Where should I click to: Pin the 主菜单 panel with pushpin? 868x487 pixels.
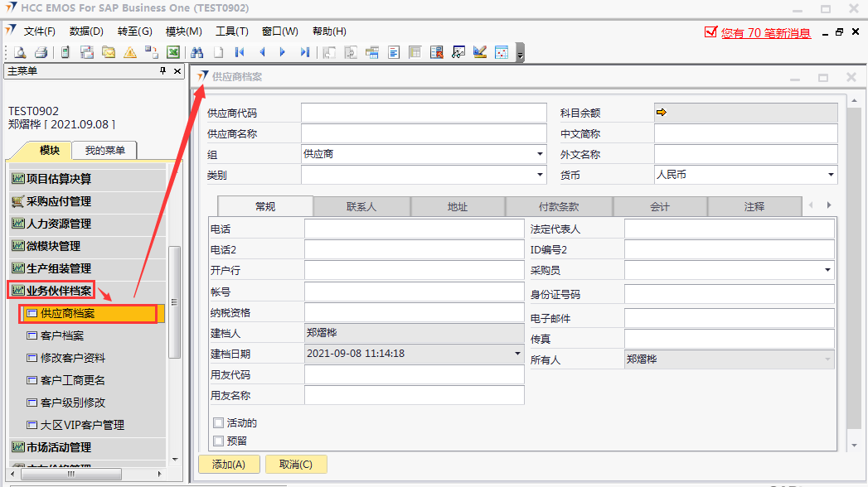[x=163, y=71]
